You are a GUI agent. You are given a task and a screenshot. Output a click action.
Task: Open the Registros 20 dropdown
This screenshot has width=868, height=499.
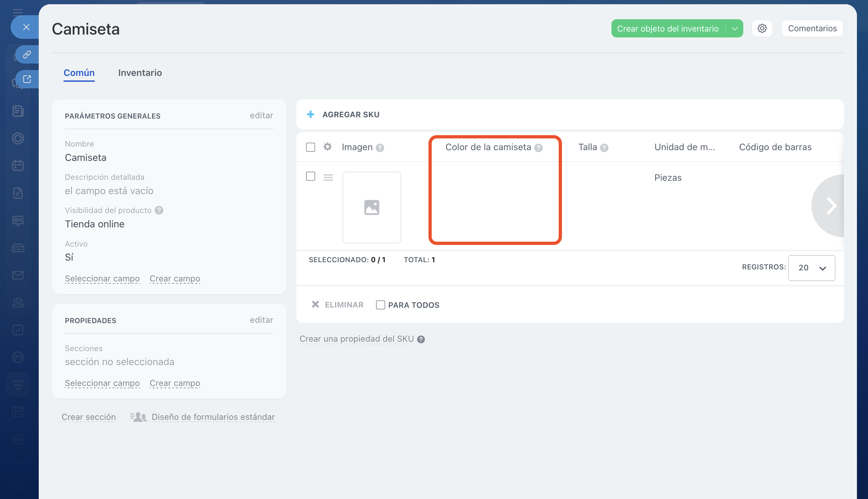[x=811, y=268]
